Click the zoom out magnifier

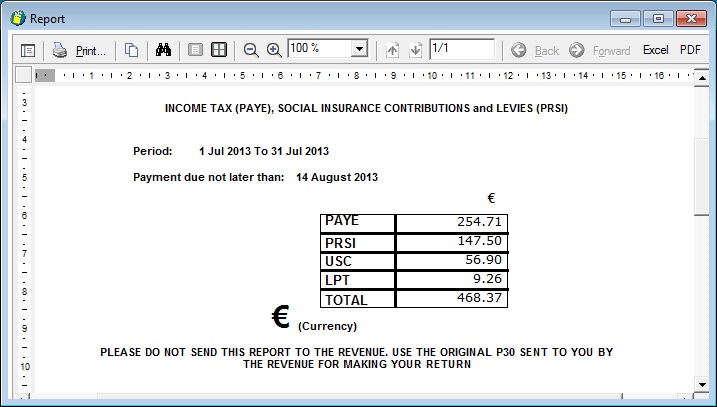click(x=251, y=50)
